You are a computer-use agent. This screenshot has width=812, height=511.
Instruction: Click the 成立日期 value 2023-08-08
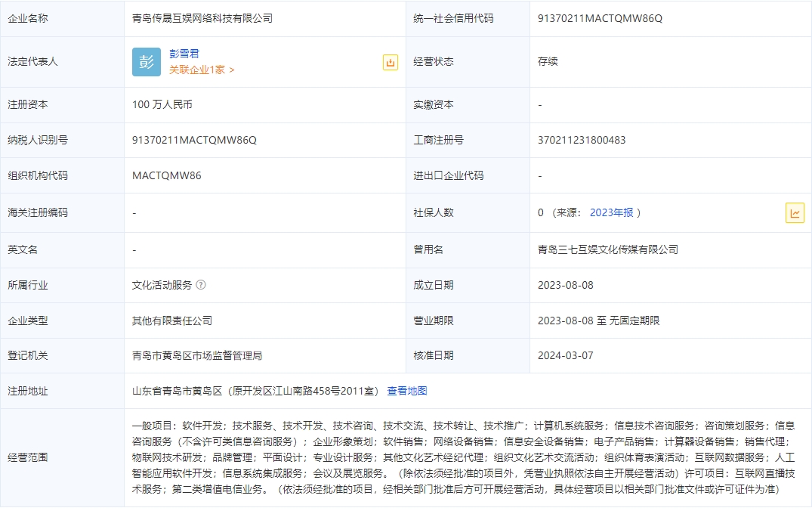[566, 285]
